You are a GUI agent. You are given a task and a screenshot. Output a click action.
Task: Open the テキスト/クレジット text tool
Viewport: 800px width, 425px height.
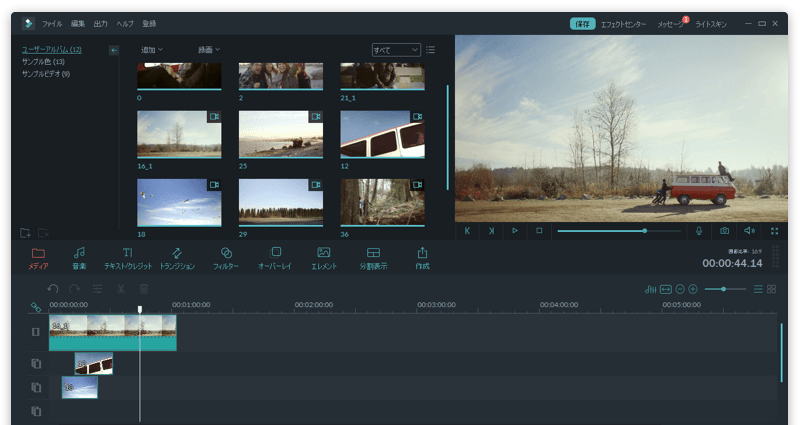(x=127, y=253)
